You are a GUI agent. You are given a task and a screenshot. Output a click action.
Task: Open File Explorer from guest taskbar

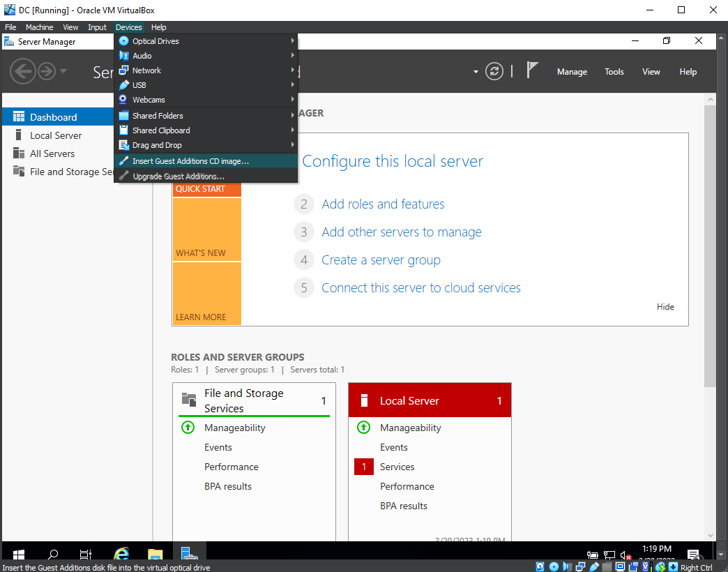pos(155,553)
